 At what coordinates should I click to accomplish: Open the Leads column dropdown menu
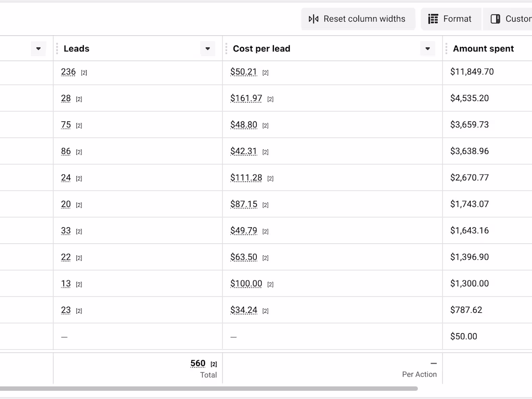(207, 48)
